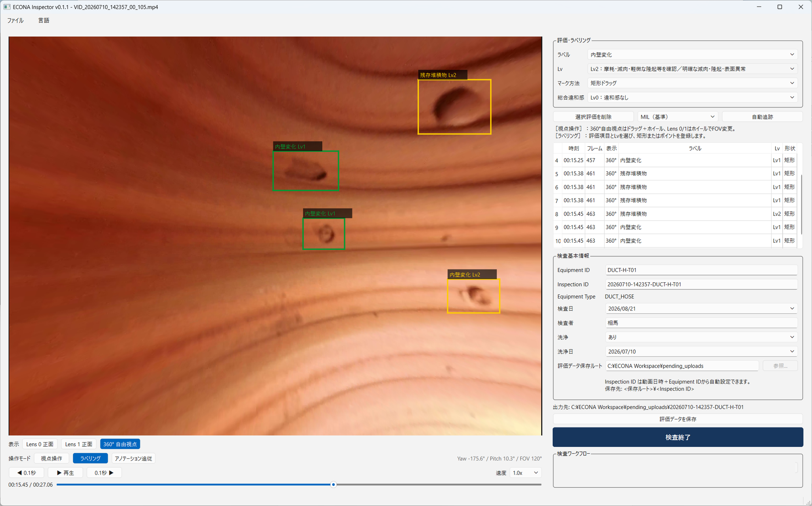Enable アノテーション追従 mode
This screenshot has height=506, width=812.
tap(133, 458)
